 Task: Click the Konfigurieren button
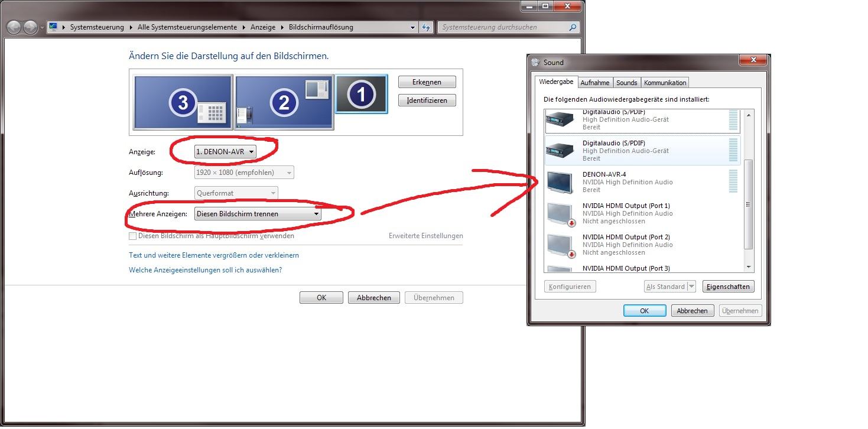coord(570,287)
